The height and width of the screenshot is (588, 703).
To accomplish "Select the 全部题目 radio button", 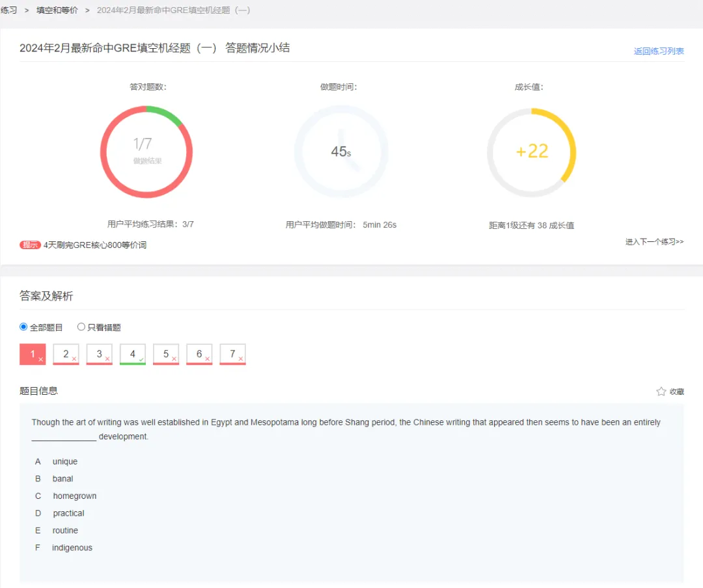I will tap(24, 327).
